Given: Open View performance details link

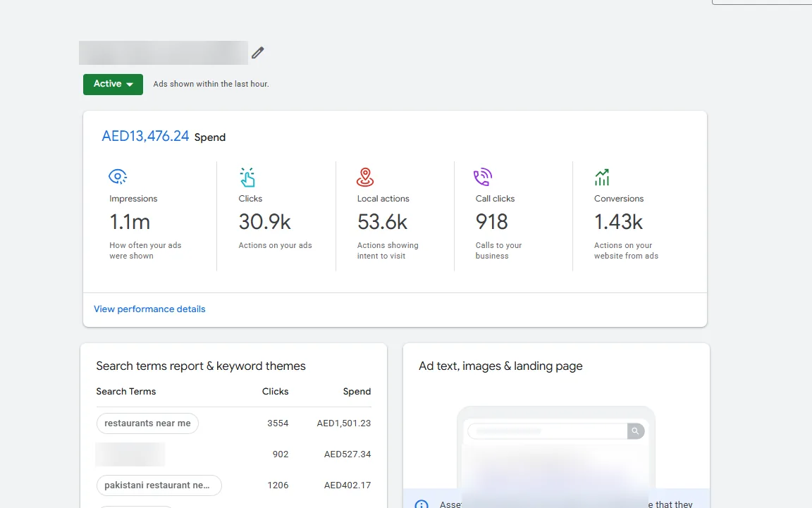Looking at the screenshot, I should pos(149,309).
